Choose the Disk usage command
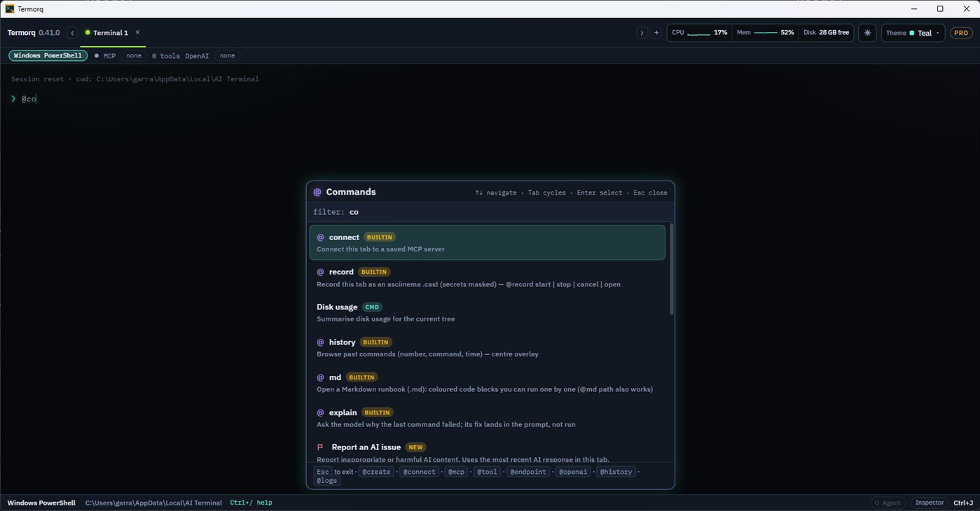The height and width of the screenshot is (511, 980). pos(487,312)
